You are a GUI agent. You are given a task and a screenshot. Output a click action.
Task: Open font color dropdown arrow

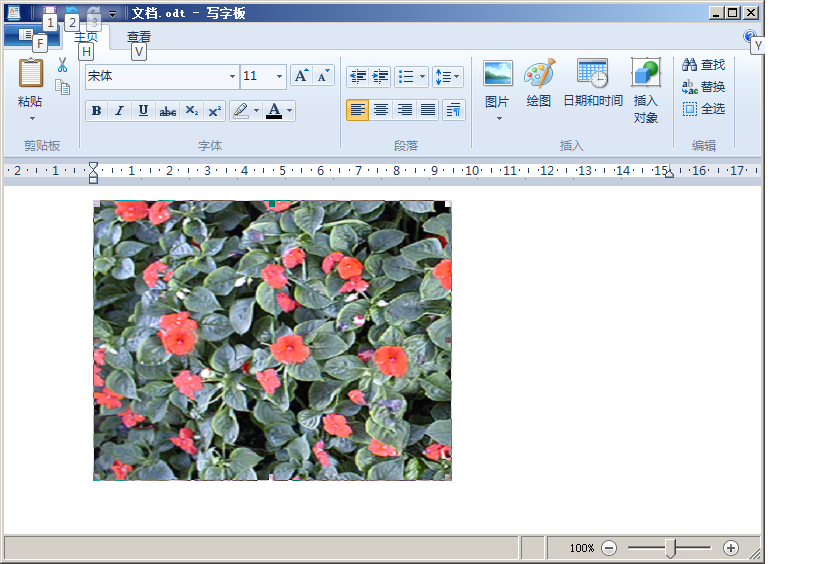[x=289, y=111]
